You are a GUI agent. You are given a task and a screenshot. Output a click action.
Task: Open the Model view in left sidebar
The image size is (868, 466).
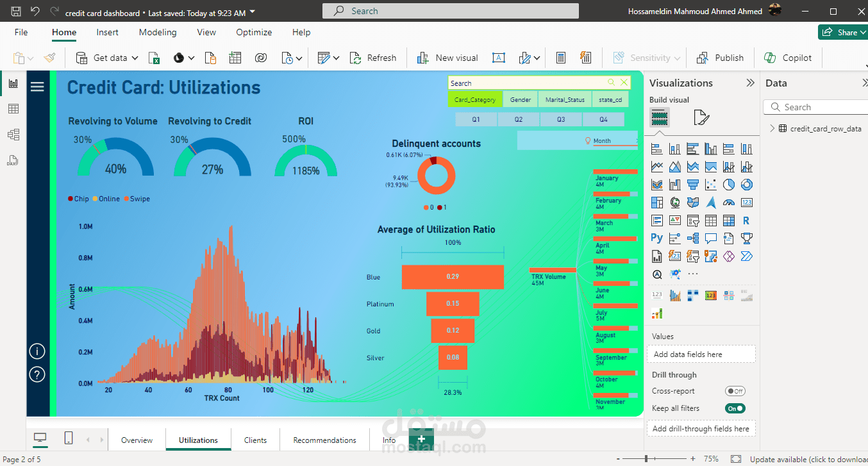click(13, 135)
